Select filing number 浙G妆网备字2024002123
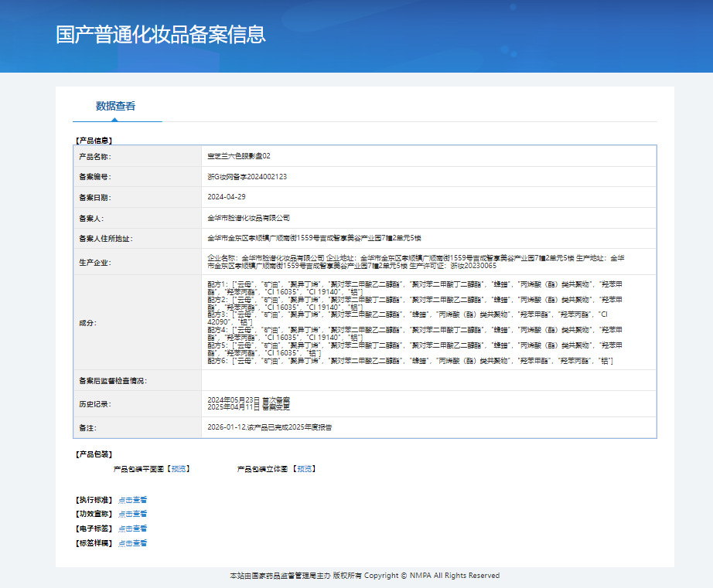Viewport: 713px width, 588px height. [247, 177]
